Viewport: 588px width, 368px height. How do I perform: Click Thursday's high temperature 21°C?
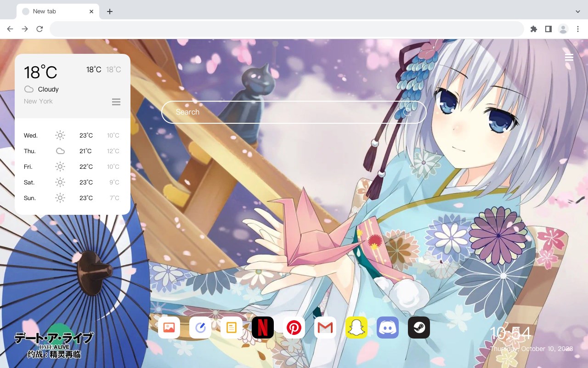(x=86, y=151)
